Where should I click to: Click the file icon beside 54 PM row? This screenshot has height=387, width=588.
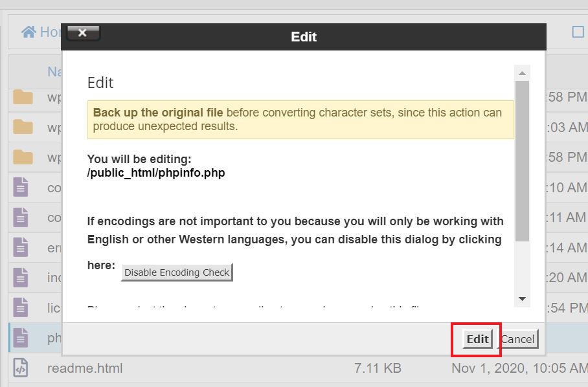21,307
